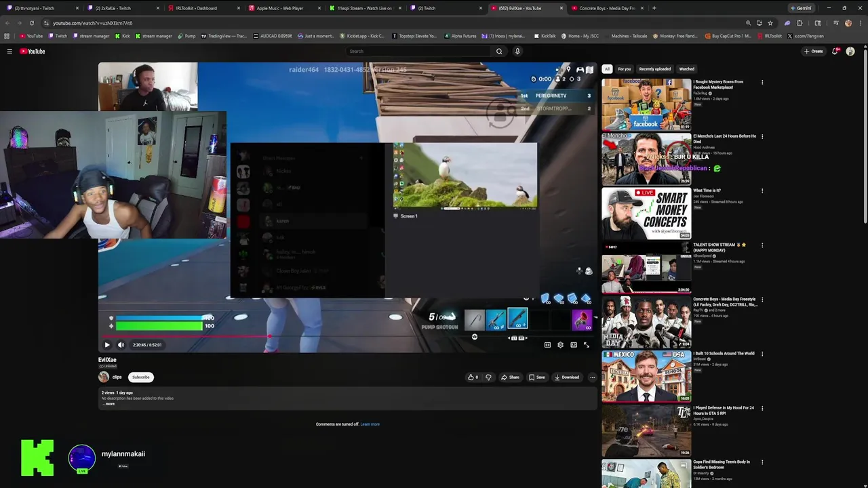Toggle subtitles/closed captions
This screenshot has height=488, width=868.
[547, 345]
